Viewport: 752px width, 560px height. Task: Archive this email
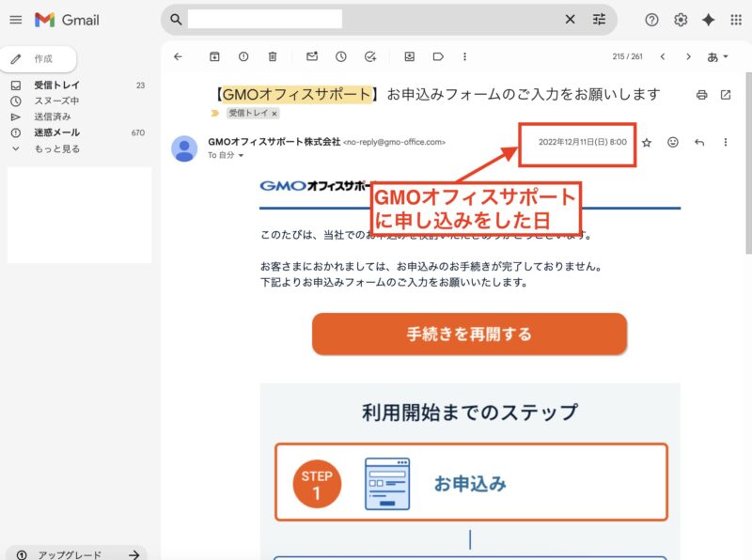[214, 56]
